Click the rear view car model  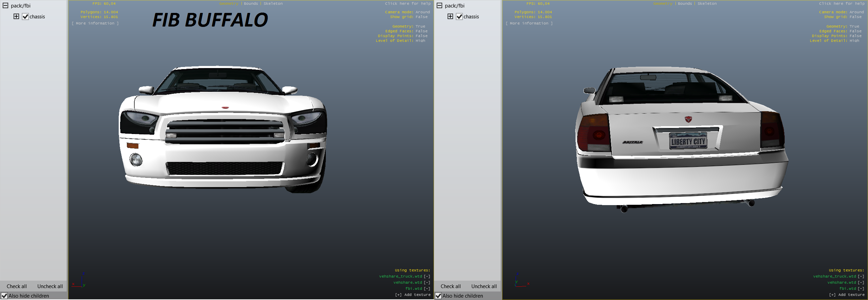(682, 139)
